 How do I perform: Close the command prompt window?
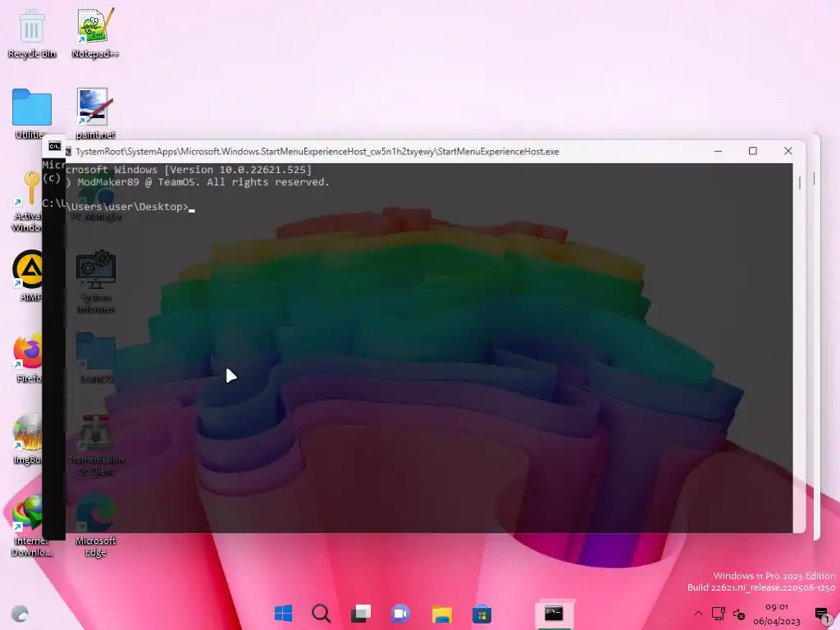click(x=788, y=151)
